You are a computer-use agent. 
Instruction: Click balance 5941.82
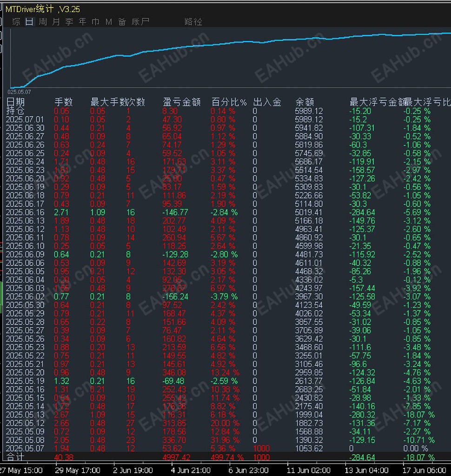pos(309,128)
